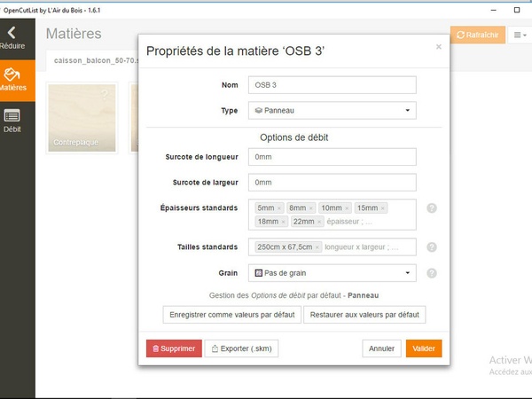
Task: Remove the 5mm thickness tag
Action: click(279, 208)
